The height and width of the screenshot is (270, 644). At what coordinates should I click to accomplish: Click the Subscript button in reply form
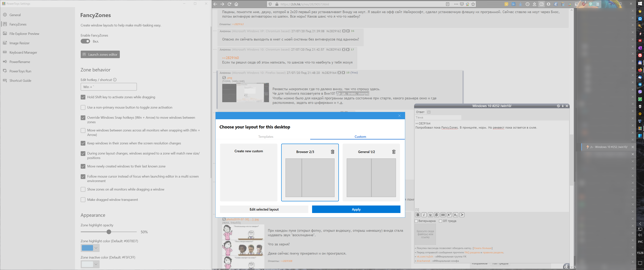pyautogui.click(x=455, y=215)
